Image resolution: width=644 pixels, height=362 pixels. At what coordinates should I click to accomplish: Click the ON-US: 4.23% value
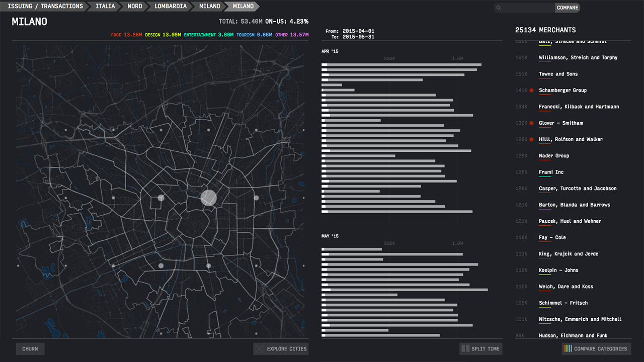click(287, 22)
